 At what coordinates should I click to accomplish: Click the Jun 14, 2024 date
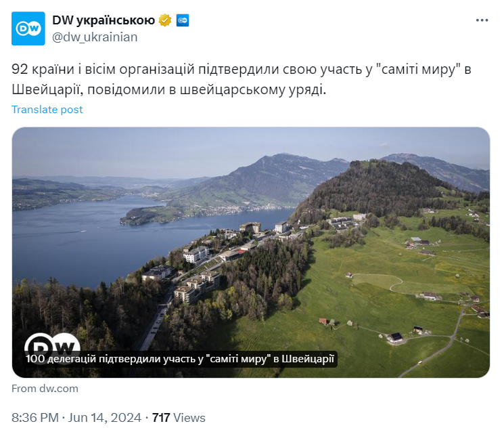(104, 418)
